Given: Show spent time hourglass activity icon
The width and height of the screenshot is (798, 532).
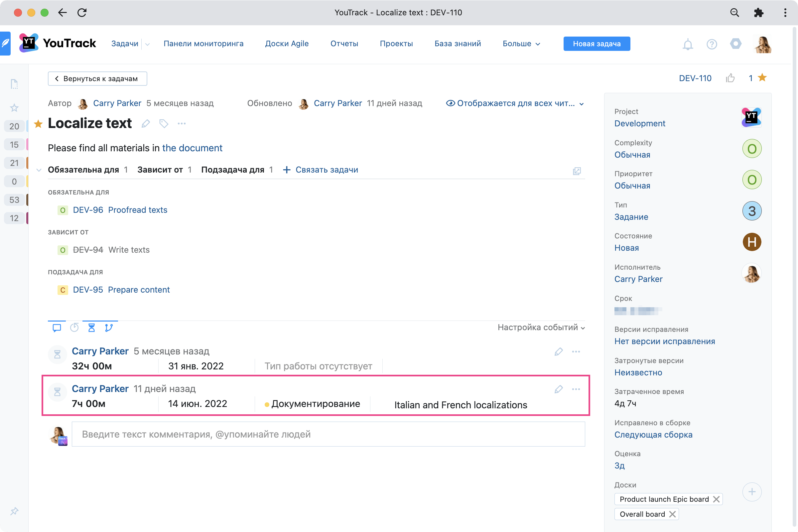Looking at the screenshot, I should (91, 328).
